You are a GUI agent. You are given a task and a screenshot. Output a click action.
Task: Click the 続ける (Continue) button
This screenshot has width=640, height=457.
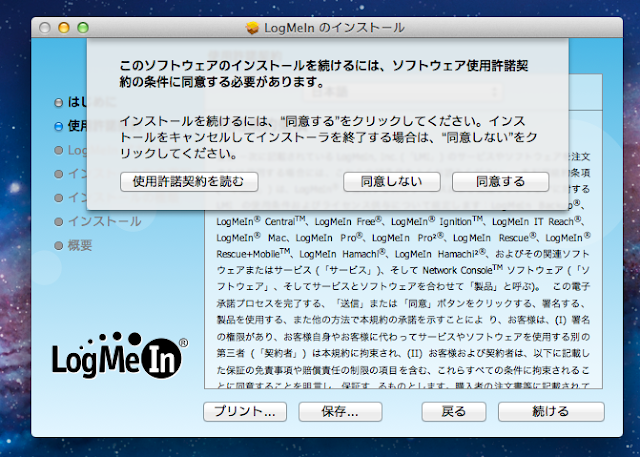click(551, 412)
